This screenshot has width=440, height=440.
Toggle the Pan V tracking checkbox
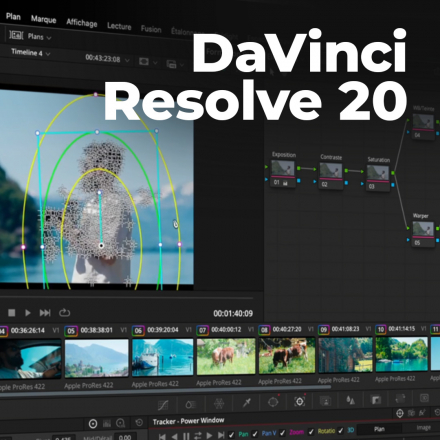click(255, 434)
